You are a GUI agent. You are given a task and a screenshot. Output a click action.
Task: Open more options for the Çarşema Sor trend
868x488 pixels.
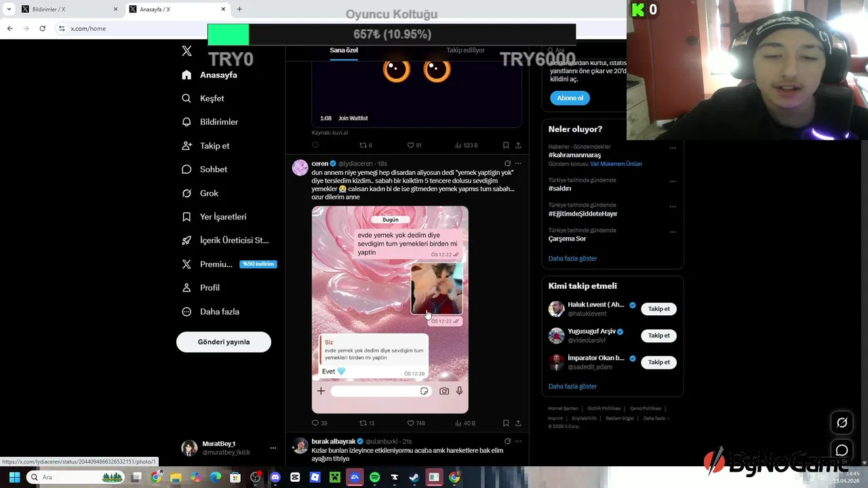673,231
